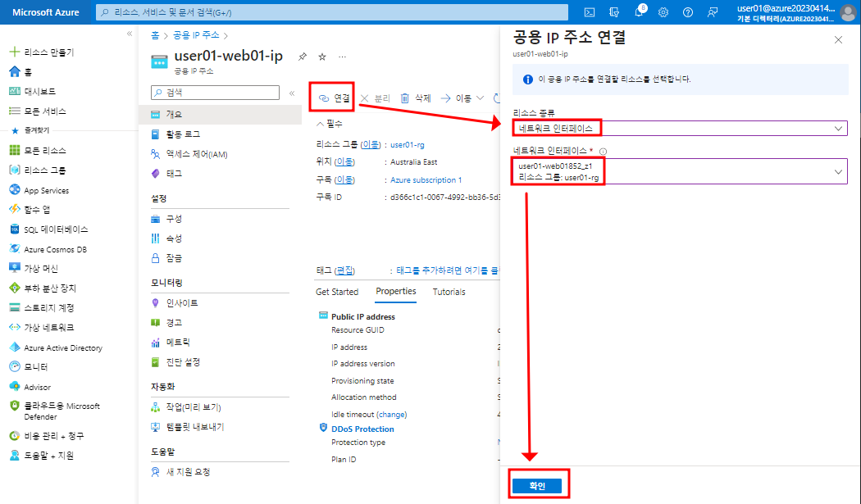Screen dimensions: 861x504
Task: Open 스토리지 계정 icon in sidebar
Action: [x=15, y=307]
